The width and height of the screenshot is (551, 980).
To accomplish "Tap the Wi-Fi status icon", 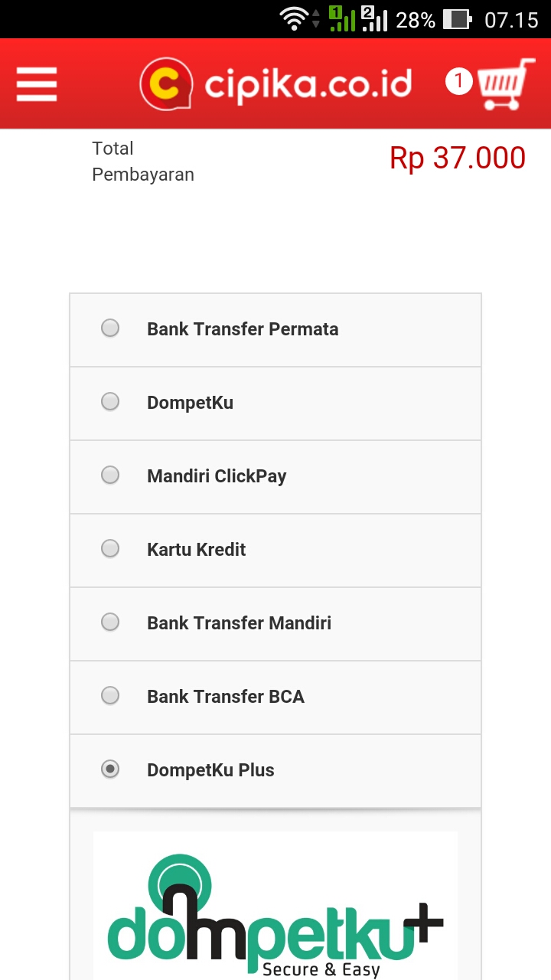I will click(294, 18).
